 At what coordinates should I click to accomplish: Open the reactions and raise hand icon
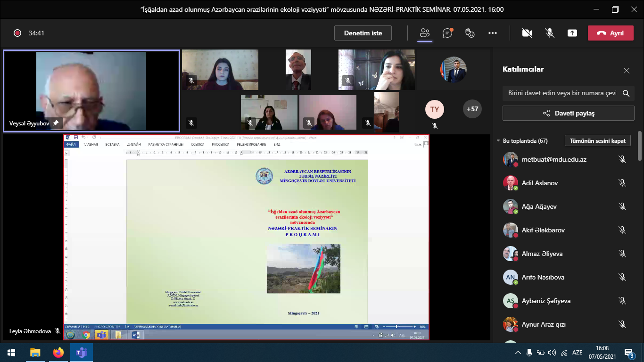pyautogui.click(x=470, y=33)
